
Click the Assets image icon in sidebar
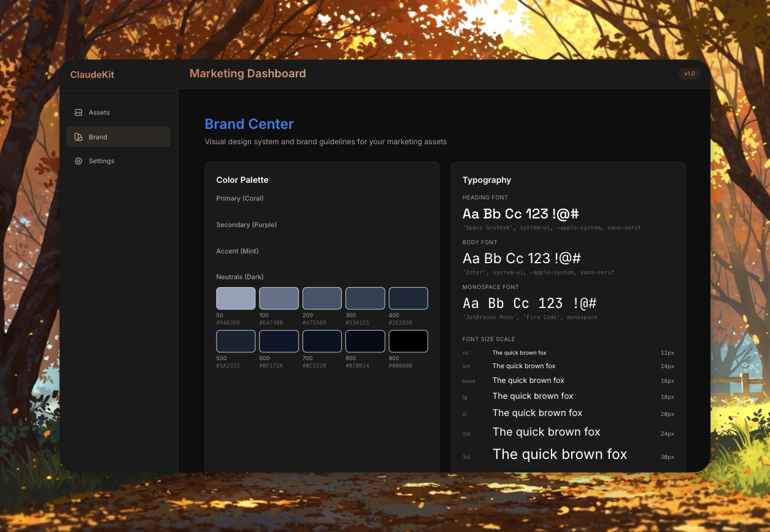tap(79, 112)
